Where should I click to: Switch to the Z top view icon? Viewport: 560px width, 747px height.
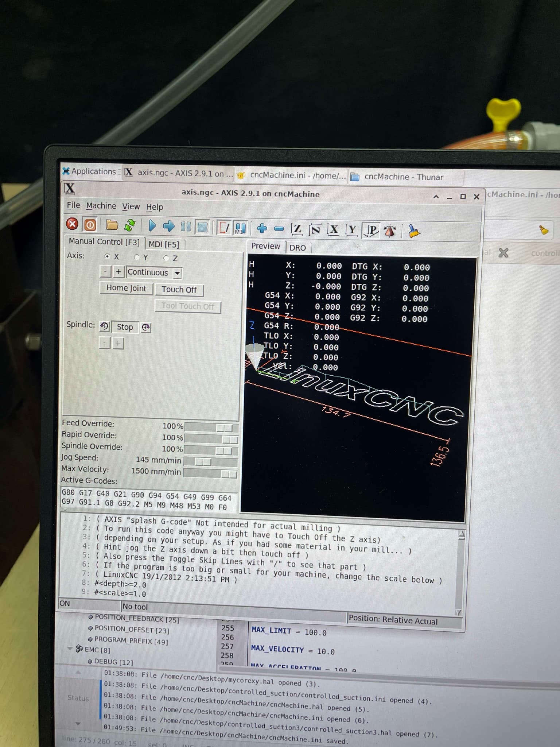pyautogui.click(x=297, y=229)
